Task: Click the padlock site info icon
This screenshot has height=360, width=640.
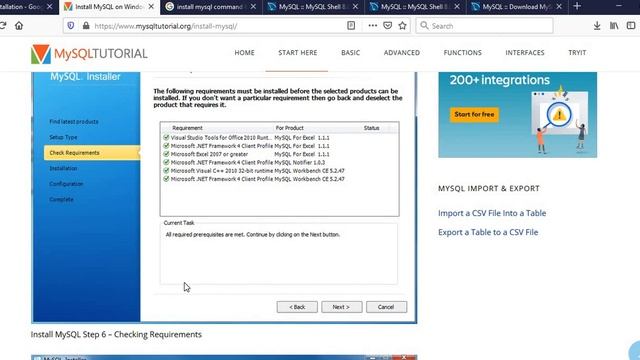Action: pyautogui.click(x=86, y=26)
